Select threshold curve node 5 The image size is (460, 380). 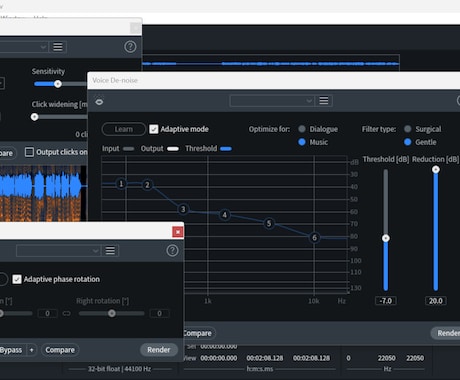coord(269,223)
